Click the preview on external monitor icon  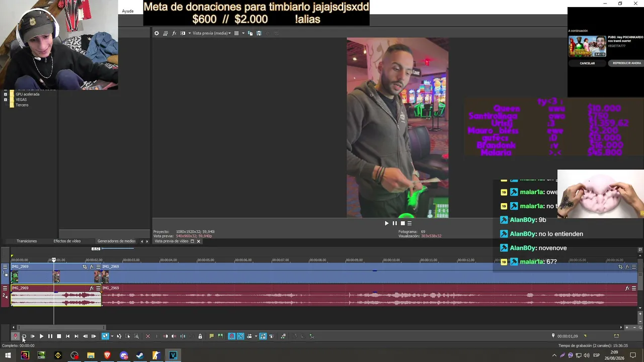(x=165, y=33)
